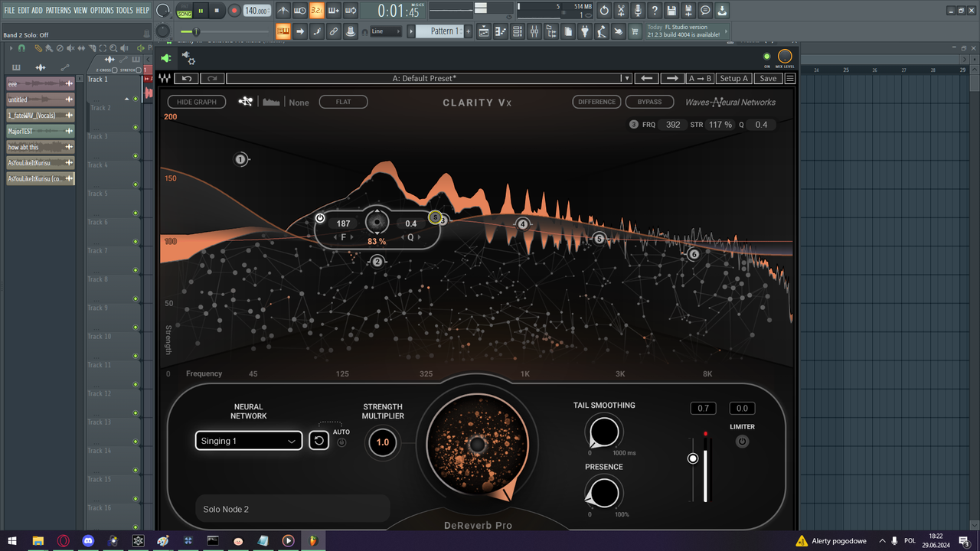Select band node 4
980x551 pixels.
[523, 224]
